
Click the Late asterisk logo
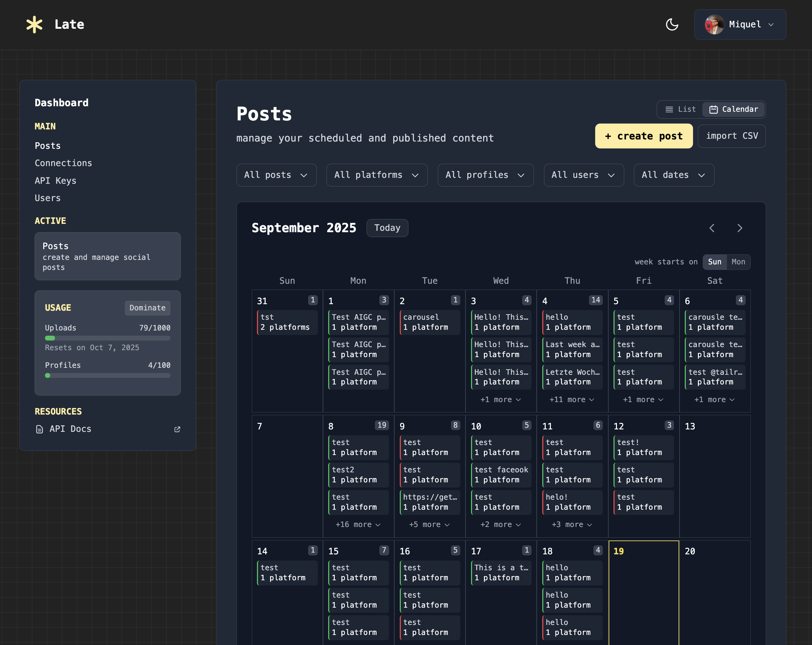coord(34,25)
